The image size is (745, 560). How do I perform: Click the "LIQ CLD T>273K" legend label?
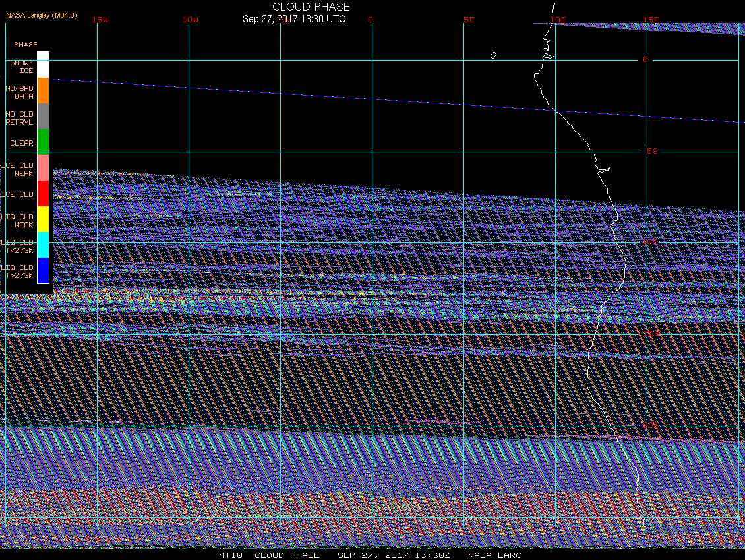pos(18,271)
